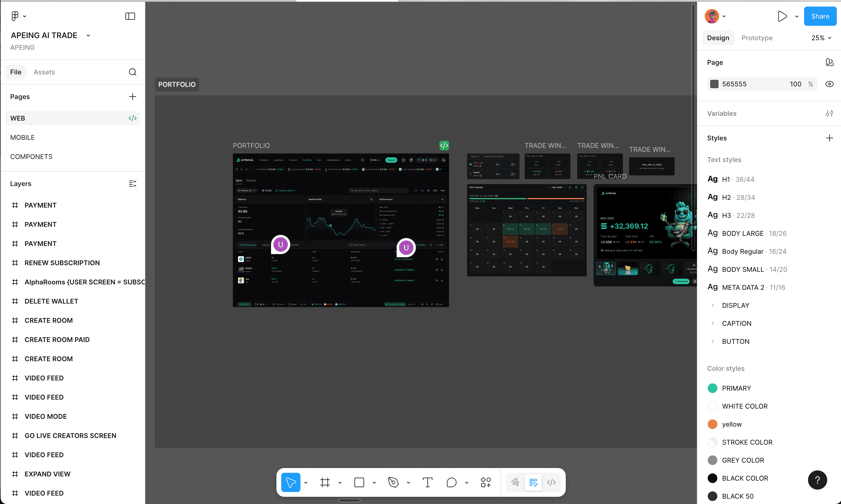Switch to Design mode in toolbar
This screenshot has height=504, width=841.
point(533,482)
